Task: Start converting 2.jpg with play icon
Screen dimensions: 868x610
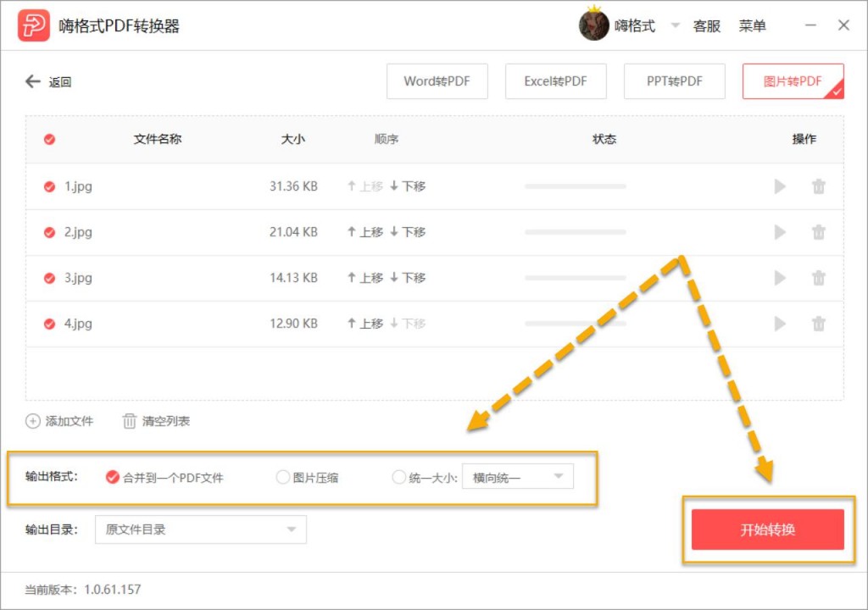Action: (x=780, y=232)
